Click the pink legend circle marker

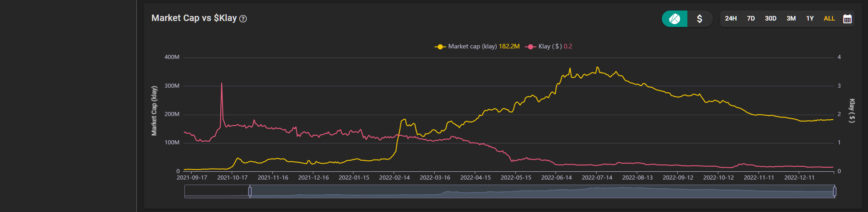click(530, 47)
